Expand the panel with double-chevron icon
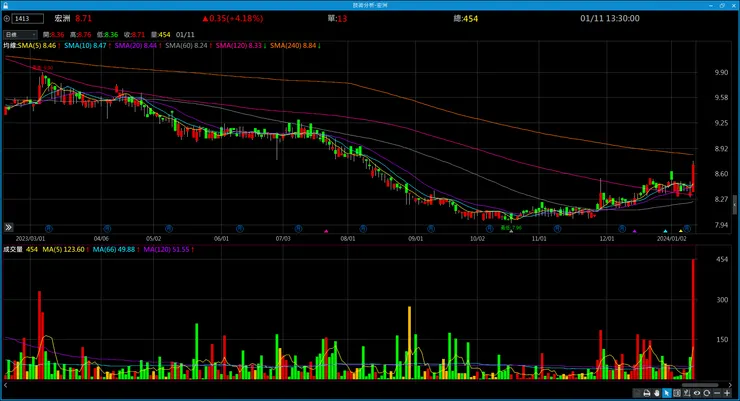Screen dimensions: 740x401 click(8, 227)
